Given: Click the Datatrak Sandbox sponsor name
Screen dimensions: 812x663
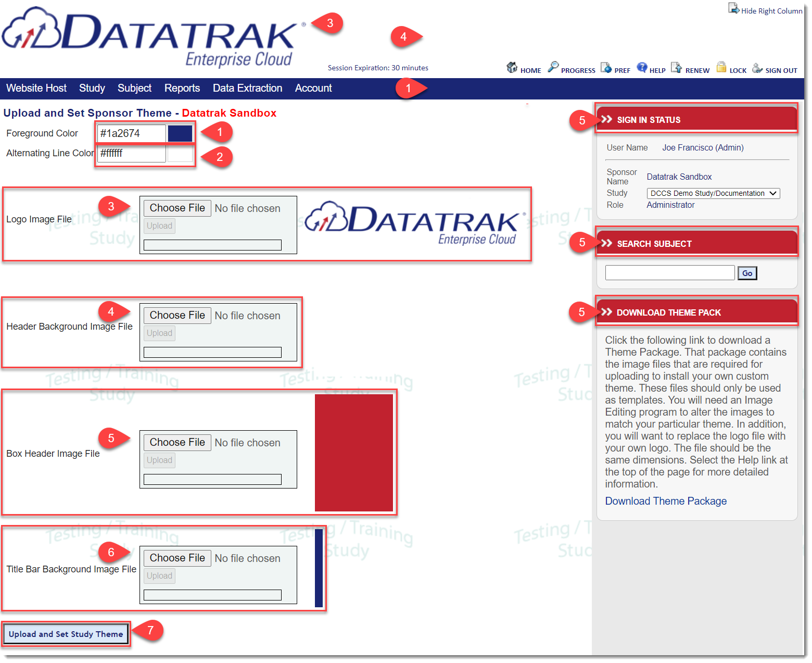Looking at the screenshot, I should (x=679, y=177).
